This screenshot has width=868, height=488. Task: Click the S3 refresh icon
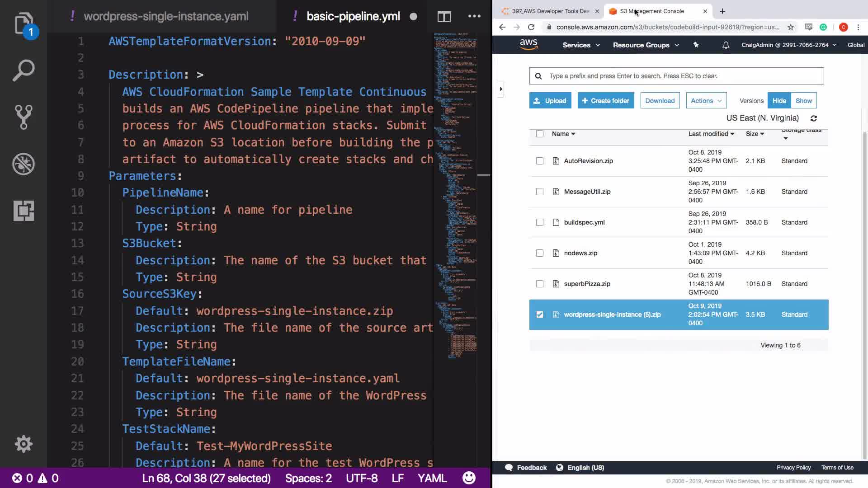click(x=813, y=118)
